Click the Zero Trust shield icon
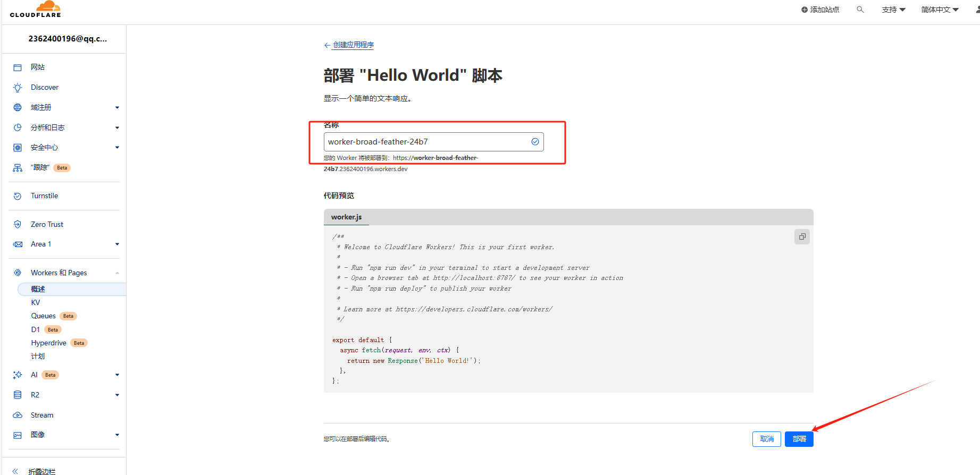Viewport: 980px width, 475px height. click(18, 225)
